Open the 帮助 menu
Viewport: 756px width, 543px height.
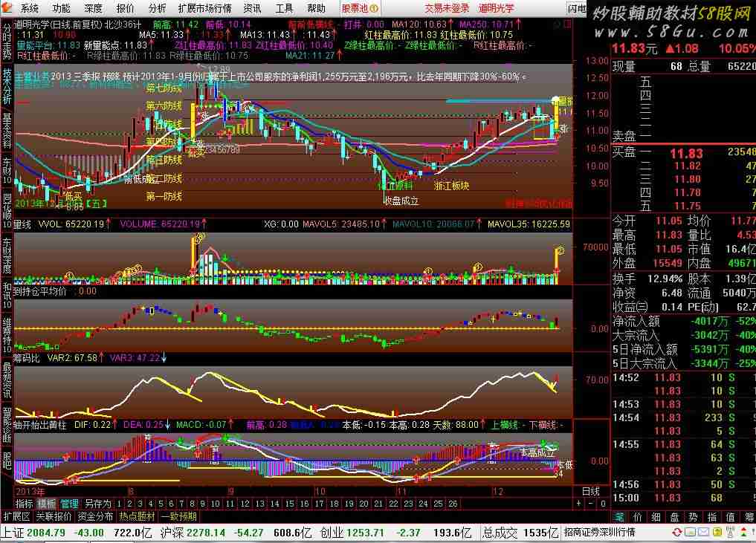pyautogui.click(x=316, y=8)
